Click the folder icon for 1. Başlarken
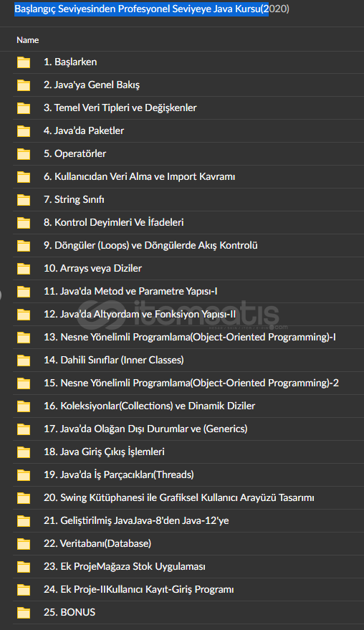This screenshot has width=364, height=630. (x=24, y=62)
